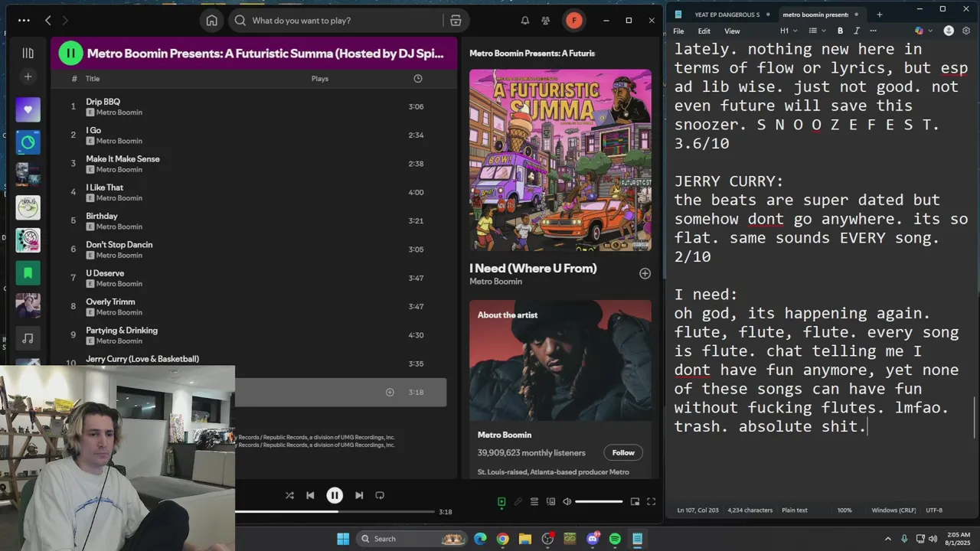Follow Metro Boomin in the artist card
Screen dimensions: 980x551
[623, 453]
